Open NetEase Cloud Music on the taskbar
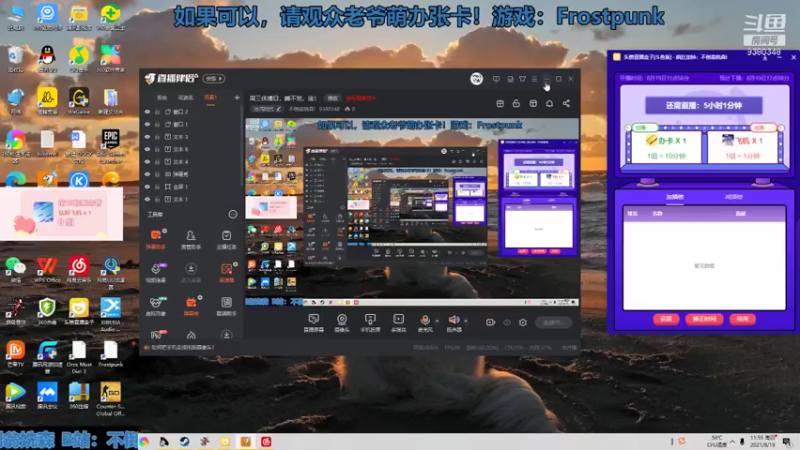This screenshot has width=800, height=450. (x=266, y=442)
